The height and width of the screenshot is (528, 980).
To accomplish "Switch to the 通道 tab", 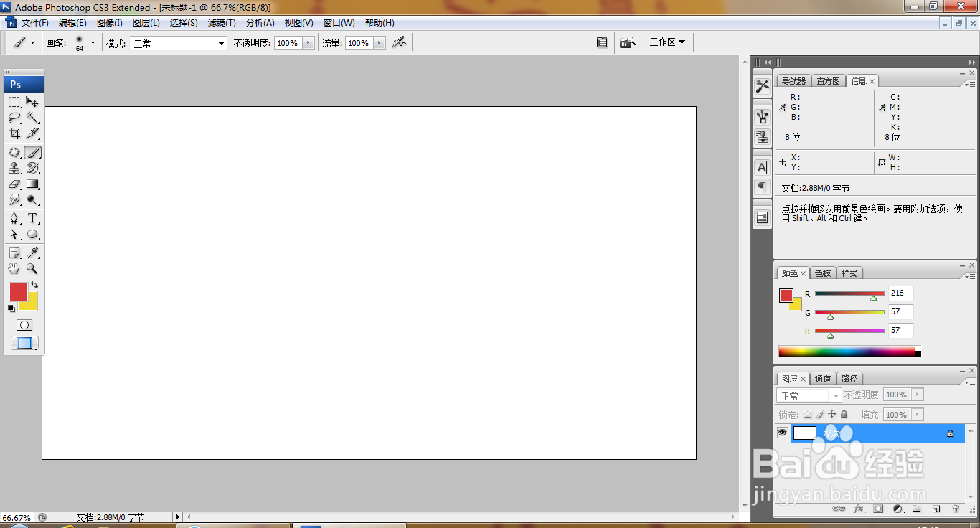I will pos(823,379).
